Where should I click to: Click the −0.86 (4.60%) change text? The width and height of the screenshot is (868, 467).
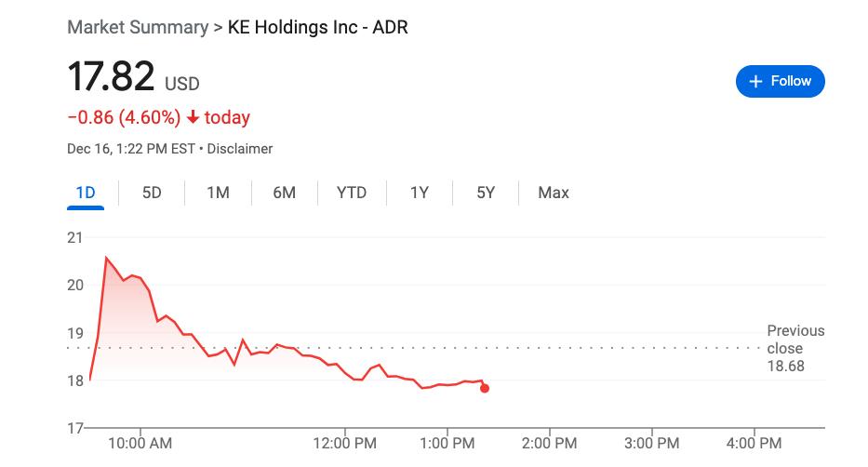[x=124, y=118]
